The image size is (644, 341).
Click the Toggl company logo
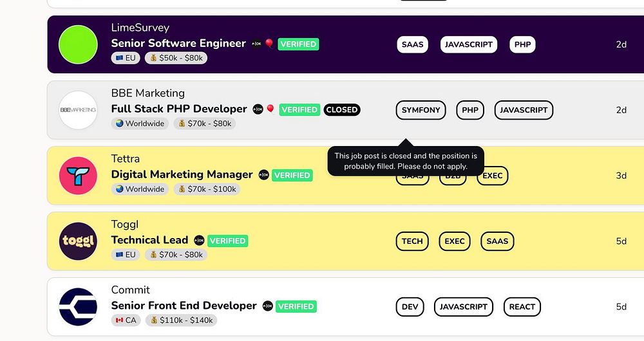78,241
